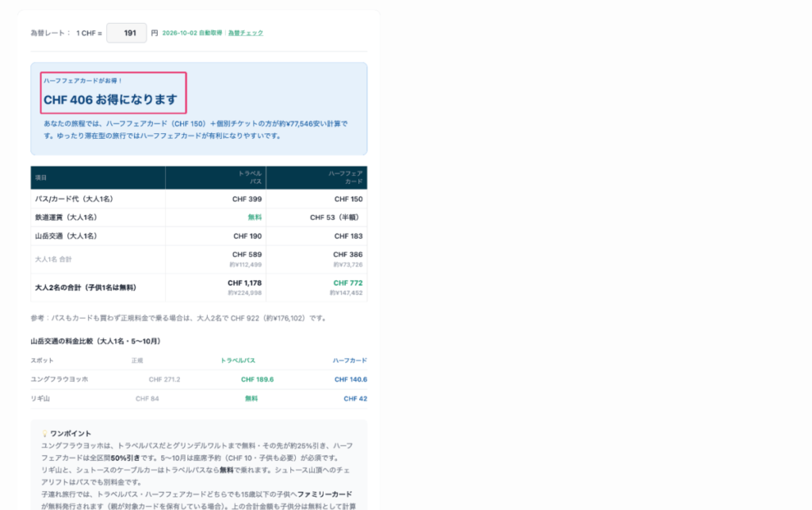Image resolution: width=812 pixels, height=510 pixels.
Task: Click the スポット column header
Action: click(42, 360)
